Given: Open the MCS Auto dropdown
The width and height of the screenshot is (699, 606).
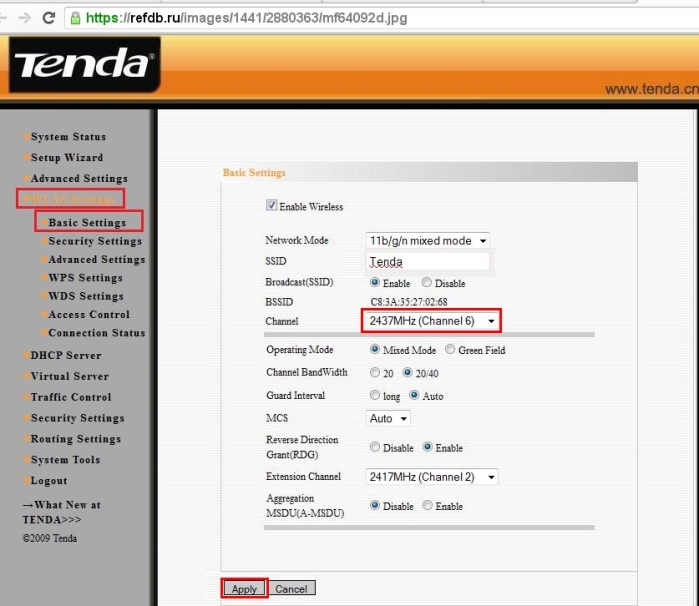Looking at the screenshot, I should coord(388,419).
